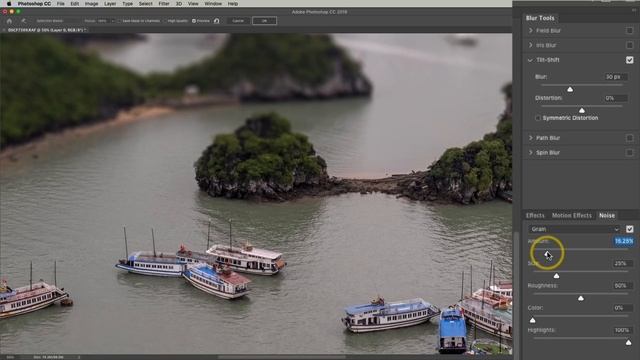Screen dimensions: 640x360
Task: Open the Edit menu
Action: point(75,4)
